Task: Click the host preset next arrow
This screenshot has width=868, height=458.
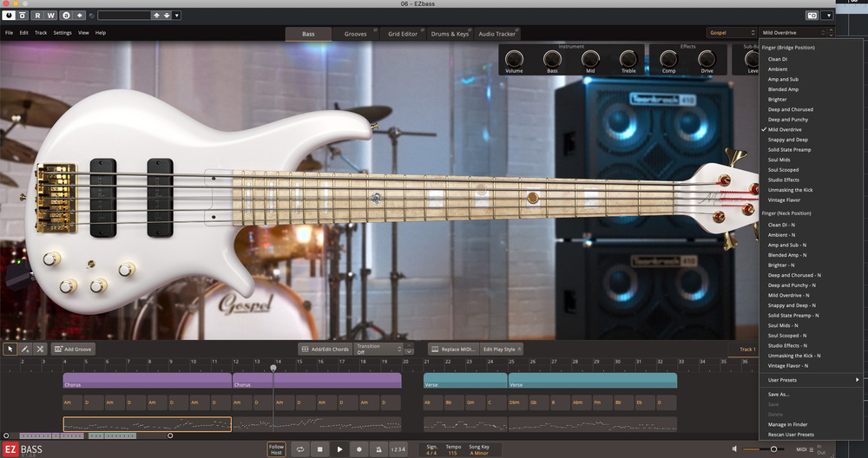Action: point(166,16)
